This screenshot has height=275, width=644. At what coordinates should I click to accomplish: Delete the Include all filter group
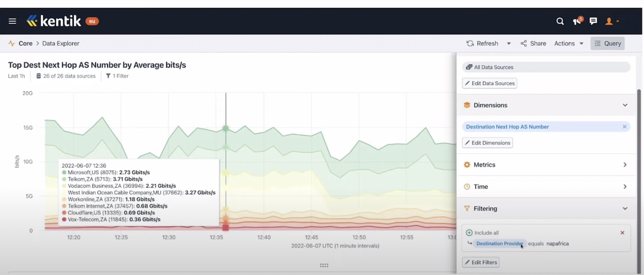coord(622,233)
